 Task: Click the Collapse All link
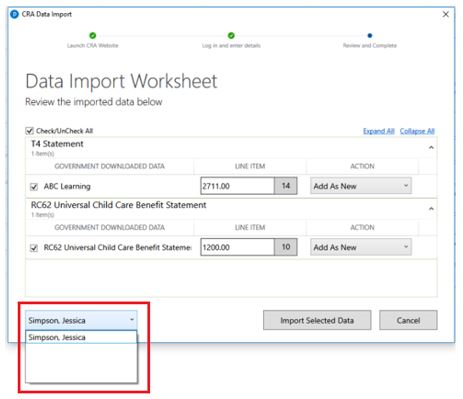[417, 131]
